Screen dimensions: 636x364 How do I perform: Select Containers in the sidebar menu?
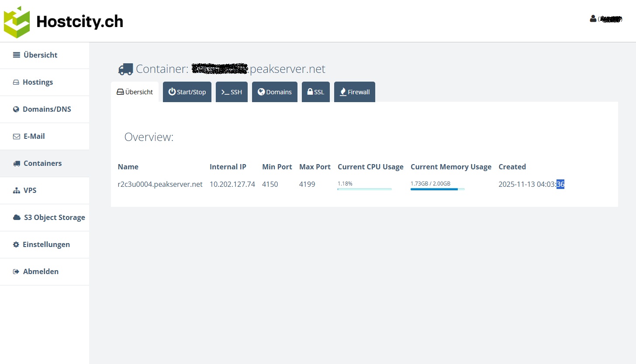[x=42, y=163]
